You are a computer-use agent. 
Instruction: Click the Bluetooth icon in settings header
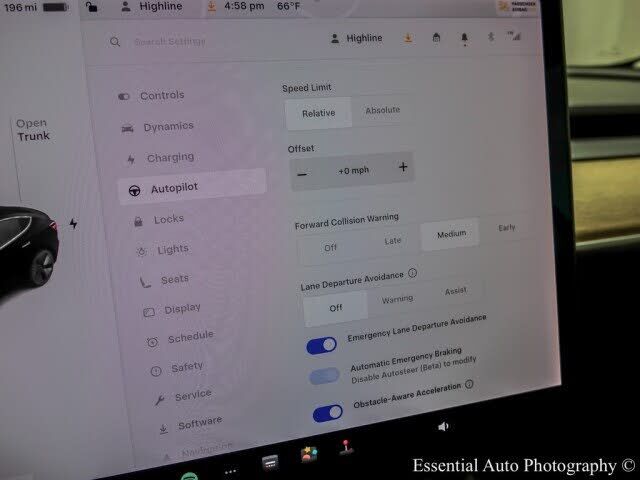point(491,37)
